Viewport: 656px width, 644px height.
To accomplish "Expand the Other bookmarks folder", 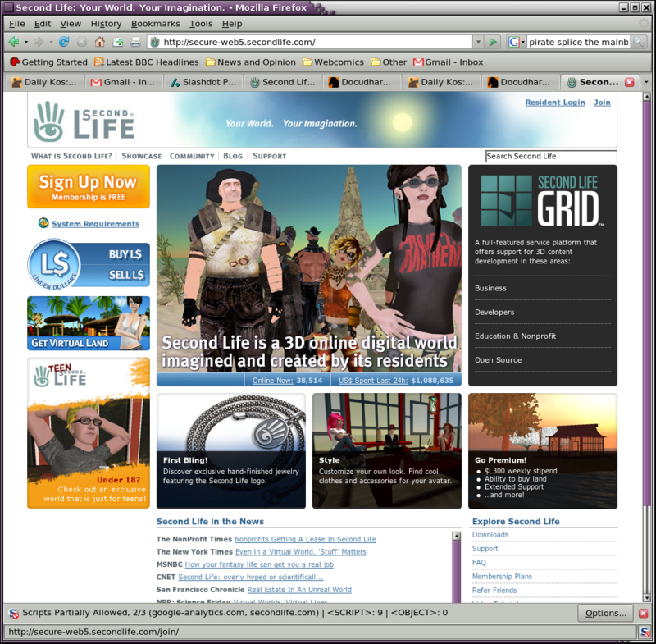I will [389, 62].
